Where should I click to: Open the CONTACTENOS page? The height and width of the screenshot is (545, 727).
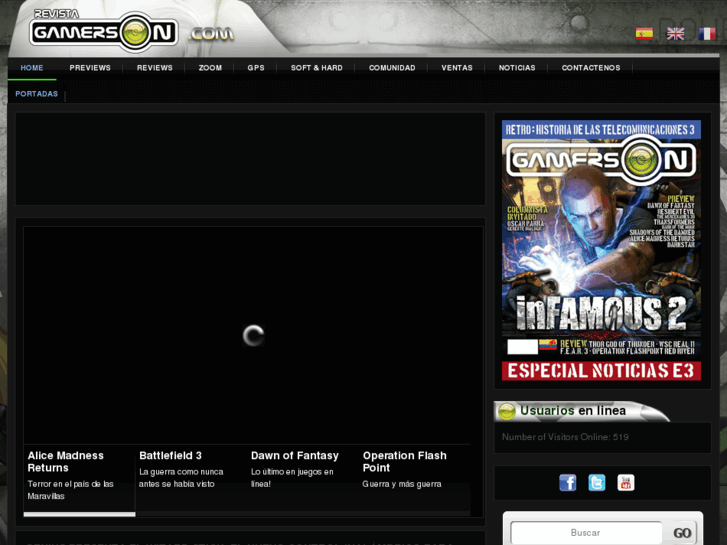click(591, 68)
